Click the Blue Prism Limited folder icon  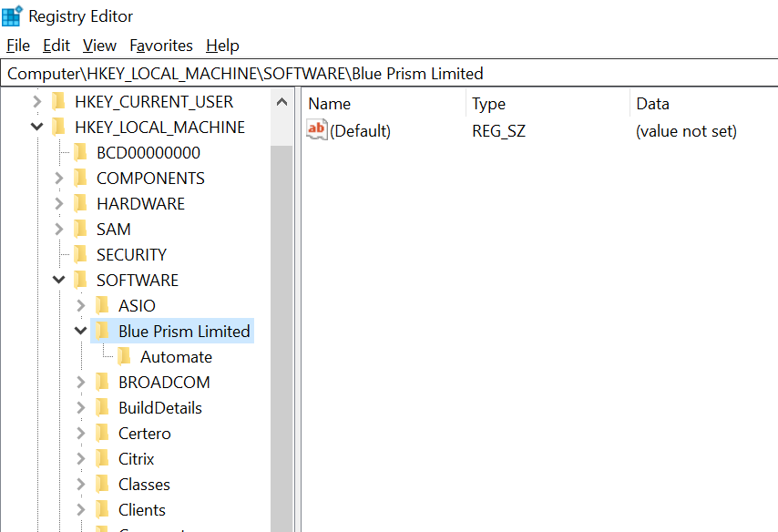coord(103,331)
